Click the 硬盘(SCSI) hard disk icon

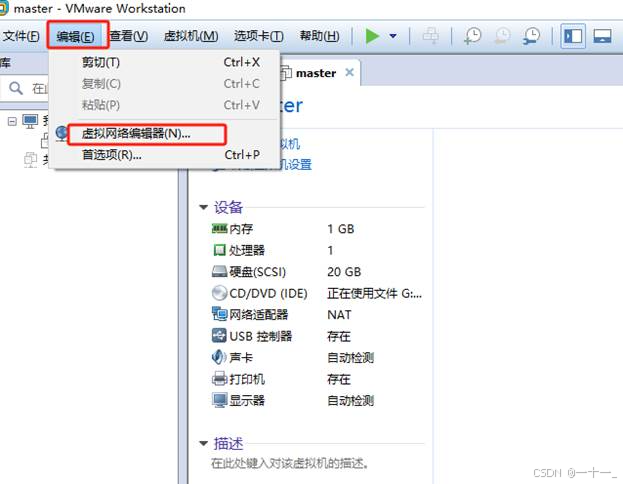tap(219, 271)
